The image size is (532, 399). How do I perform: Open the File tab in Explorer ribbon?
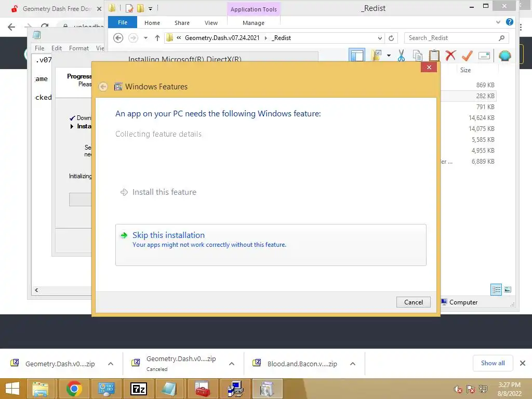123,22
